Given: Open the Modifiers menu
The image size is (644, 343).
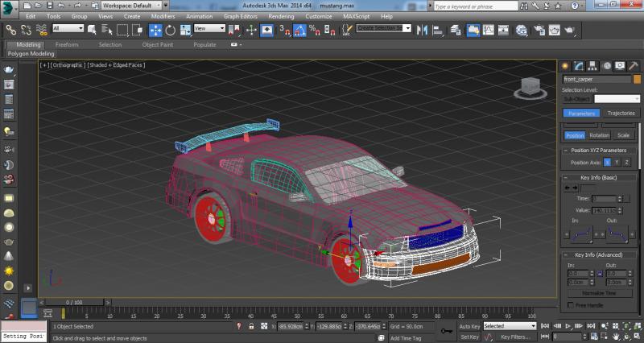Looking at the screenshot, I should pos(163,16).
